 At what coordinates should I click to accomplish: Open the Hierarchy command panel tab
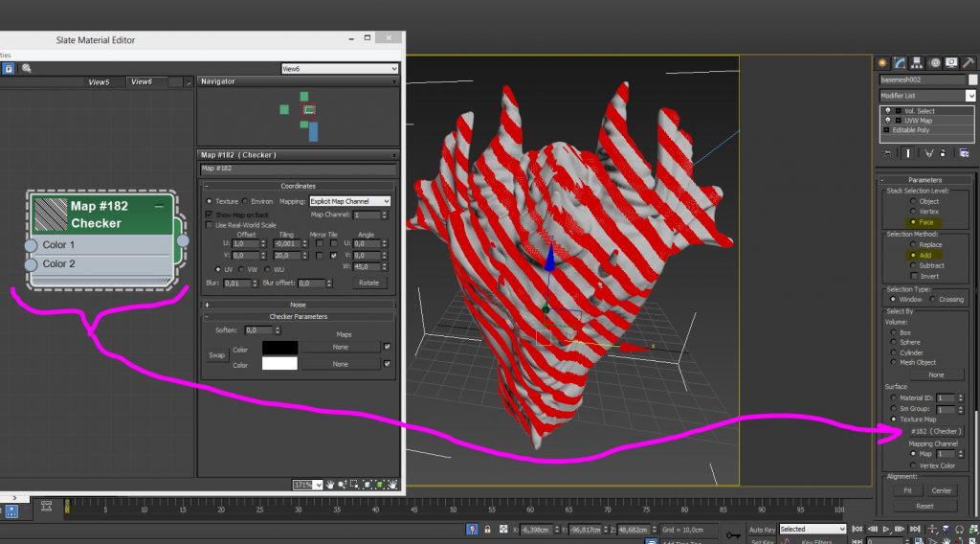(917, 63)
